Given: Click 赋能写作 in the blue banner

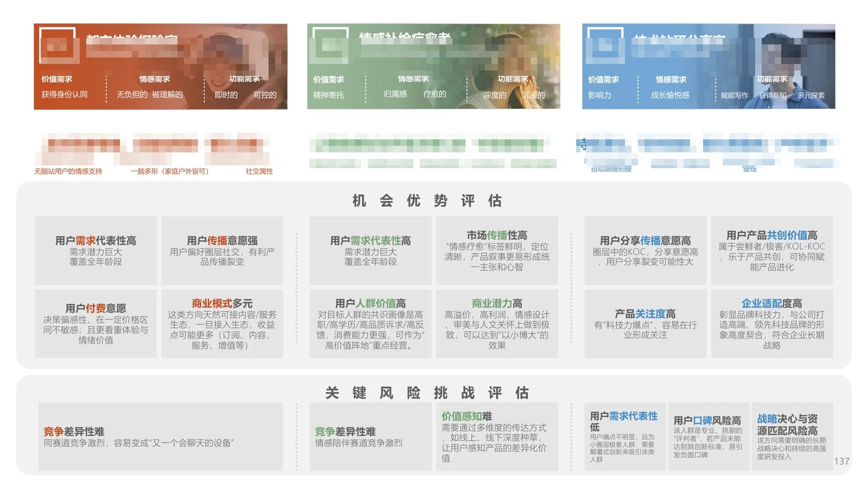Looking at the screenshot, I should pos(735,95).
